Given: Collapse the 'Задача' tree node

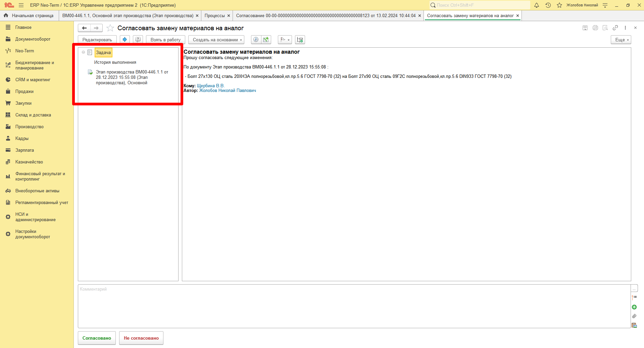Looking at the screenshot, I should pyautogui.click(x=84, y=52).
